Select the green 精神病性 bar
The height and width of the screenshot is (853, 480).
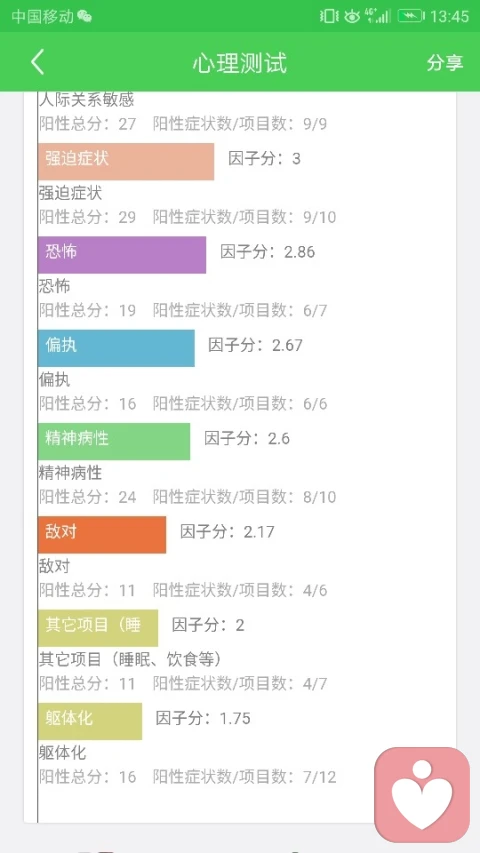point(114,441)
